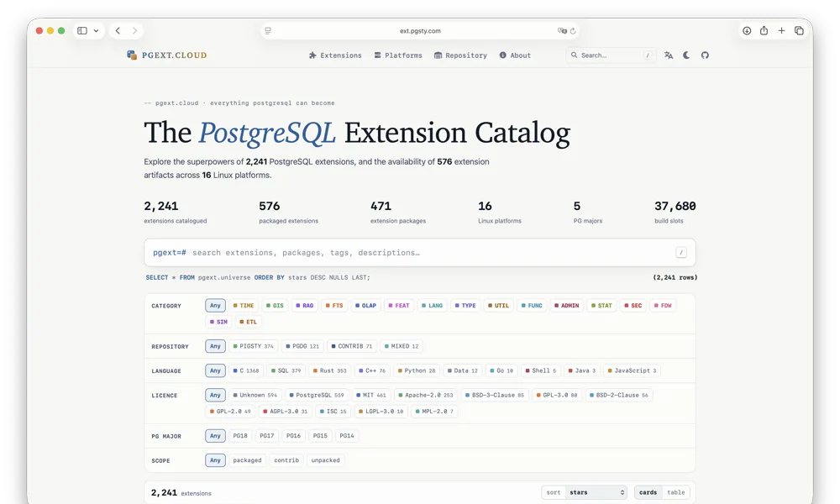The height and width of the screenshot is (504, 840).
Task: Filter by FDW category
Action: 663,305
